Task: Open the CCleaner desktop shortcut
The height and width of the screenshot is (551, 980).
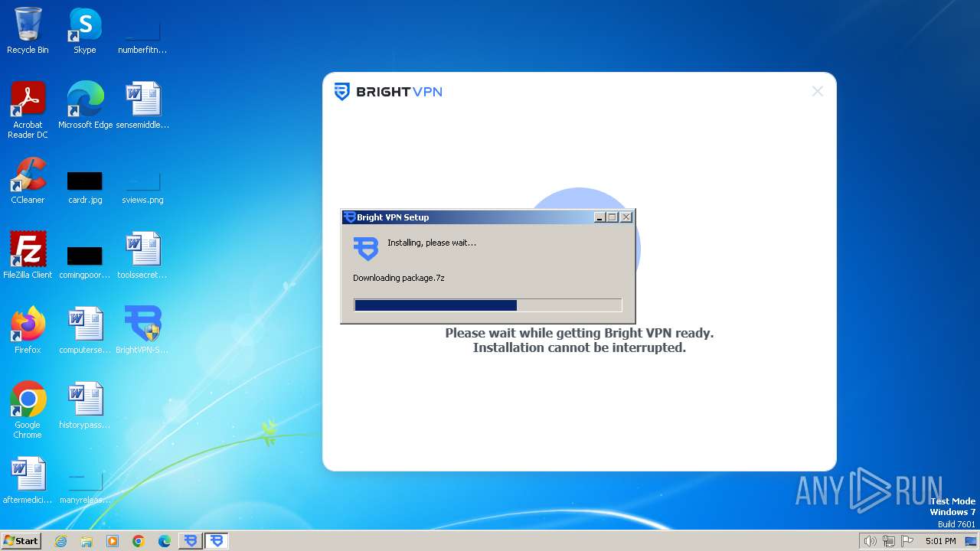Action: click(28, 181)
